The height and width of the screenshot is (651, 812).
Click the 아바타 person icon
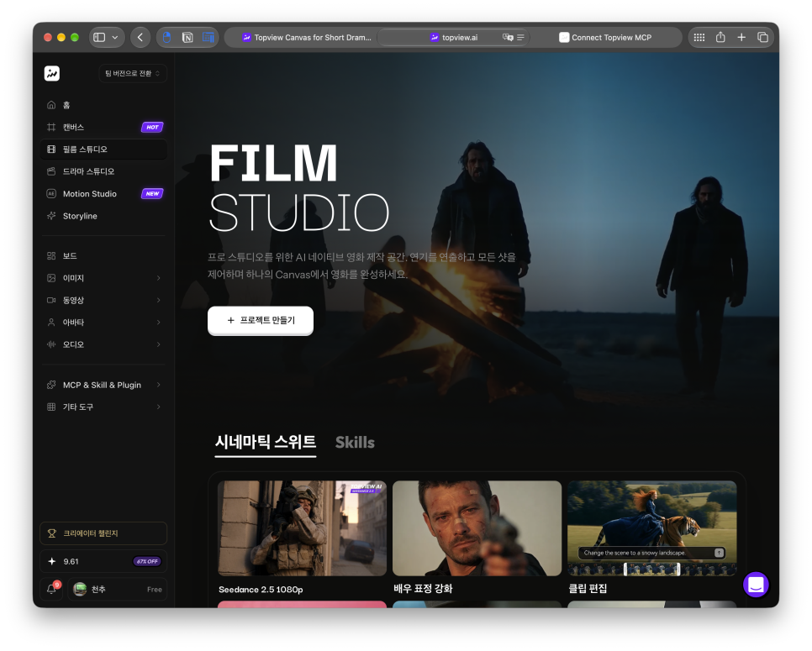[51, 323]
